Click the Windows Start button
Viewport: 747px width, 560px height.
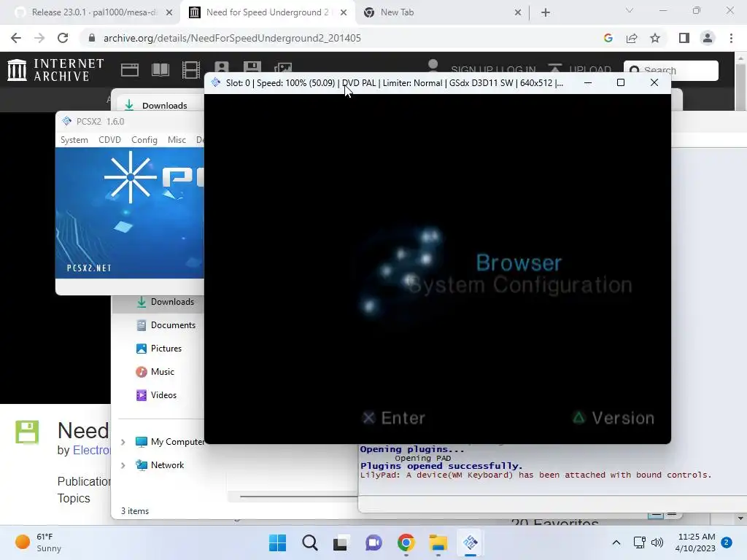278,542
